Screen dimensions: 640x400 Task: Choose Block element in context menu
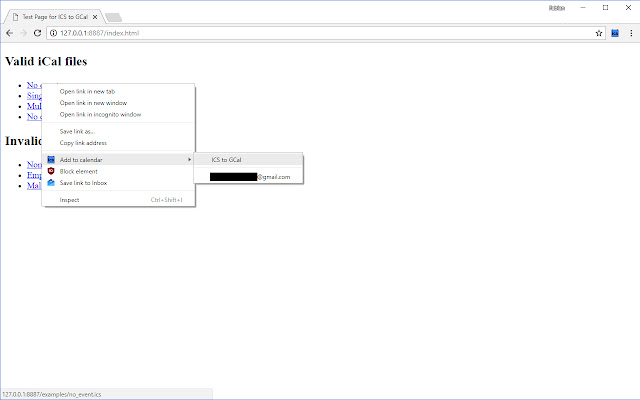[x=118, y=171]
